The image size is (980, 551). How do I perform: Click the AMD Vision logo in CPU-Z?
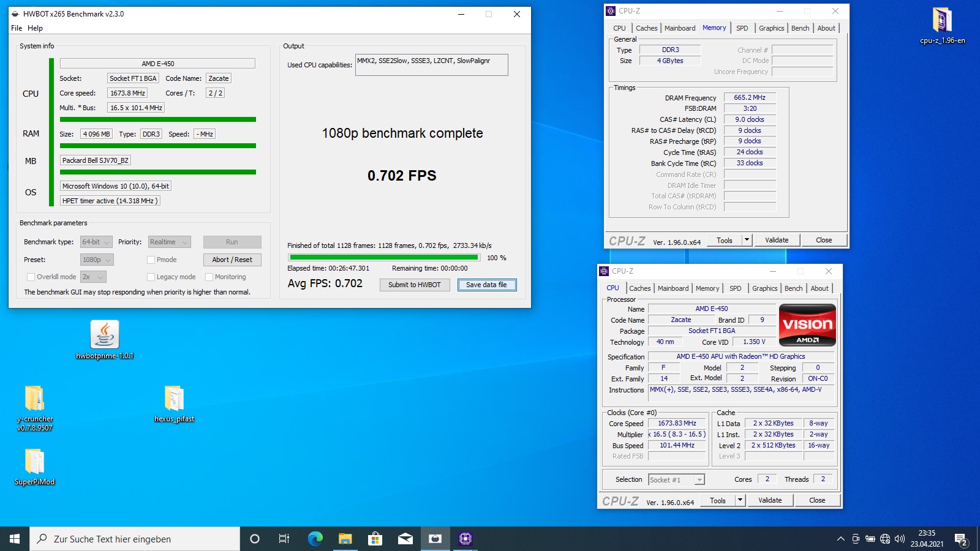coord(807,325)
